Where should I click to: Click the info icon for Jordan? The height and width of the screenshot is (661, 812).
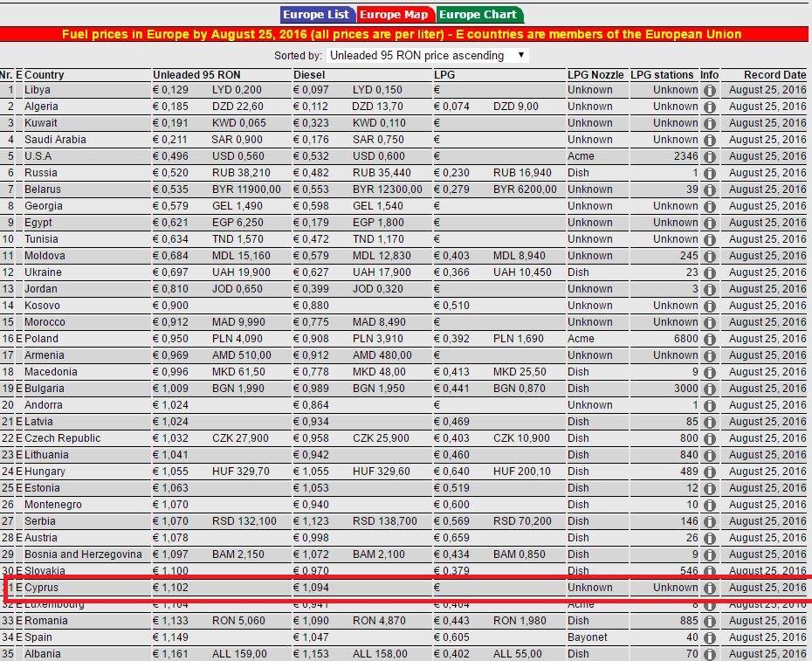pyautogui.click(x=710, y=289)
